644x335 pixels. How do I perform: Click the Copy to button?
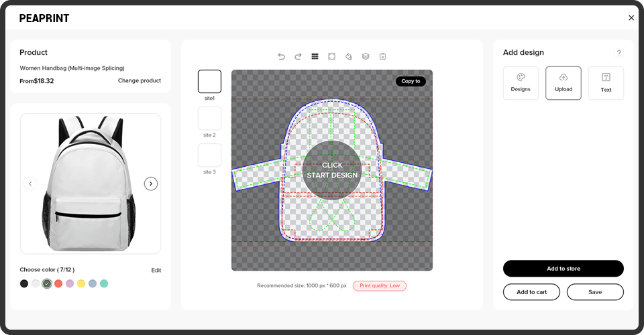pos(411,81)
